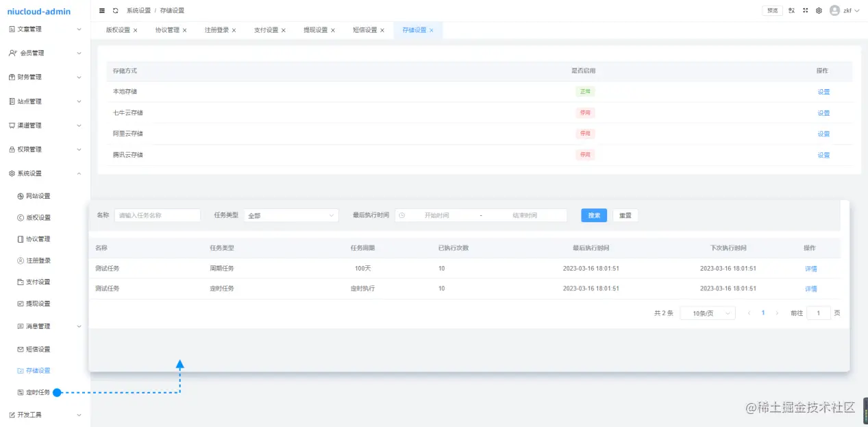Go to next page arrow
This screenshot has width=868, height=427.
click(x=777, y=313)
